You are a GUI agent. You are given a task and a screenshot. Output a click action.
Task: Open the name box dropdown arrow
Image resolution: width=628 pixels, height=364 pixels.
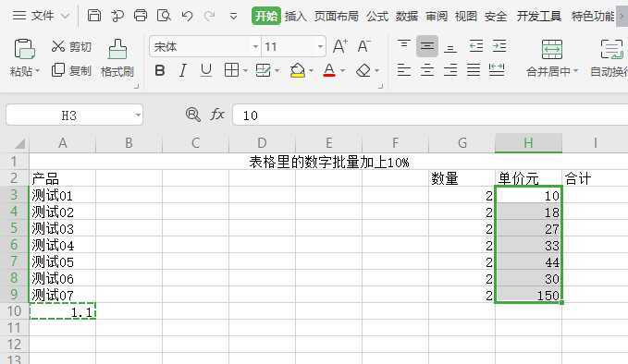pos(138,115)
